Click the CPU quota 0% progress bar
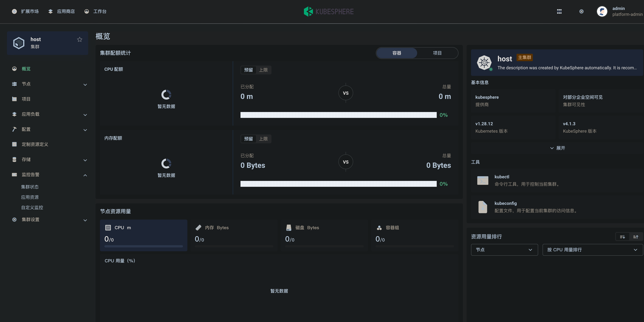Image resolution: width=644 pixels, height=322 pixels. (338, 115)
